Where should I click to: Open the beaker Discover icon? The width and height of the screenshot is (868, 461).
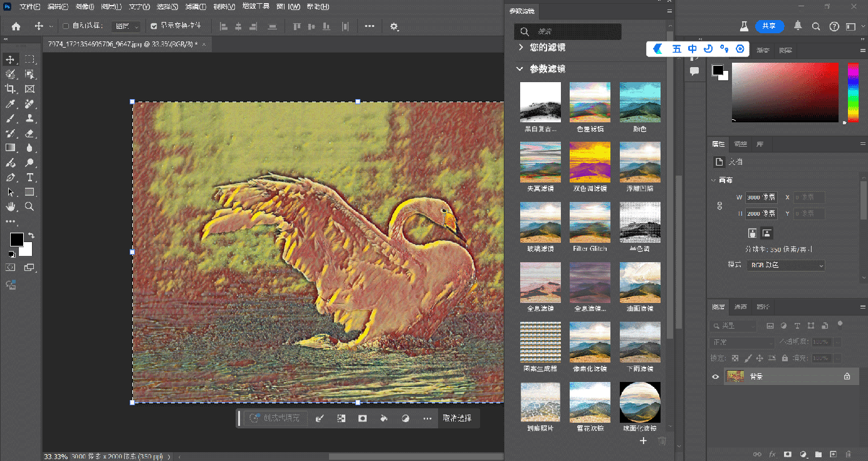744,26
